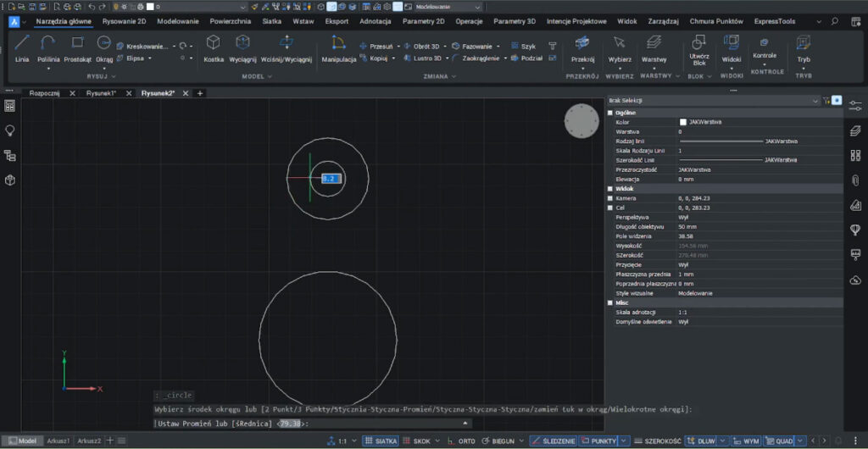This screenshot has height=449, width=868.
Task: Open the Arkusz1 layout tab
Action: pos(58,441)
